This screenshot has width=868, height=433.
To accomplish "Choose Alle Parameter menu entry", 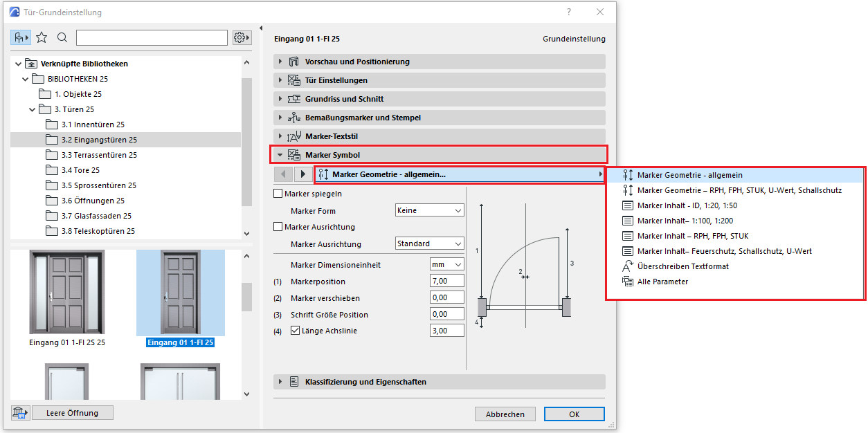I will [x=662, y=282].
